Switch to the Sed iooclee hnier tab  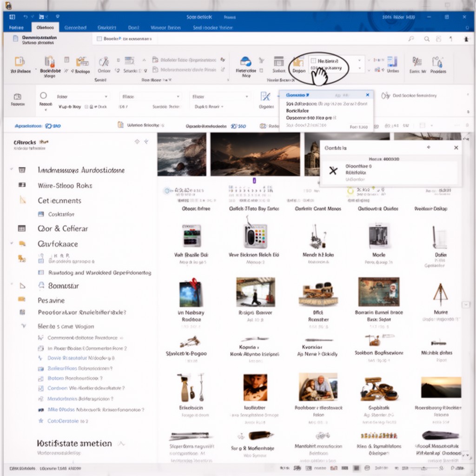point(213,27)
